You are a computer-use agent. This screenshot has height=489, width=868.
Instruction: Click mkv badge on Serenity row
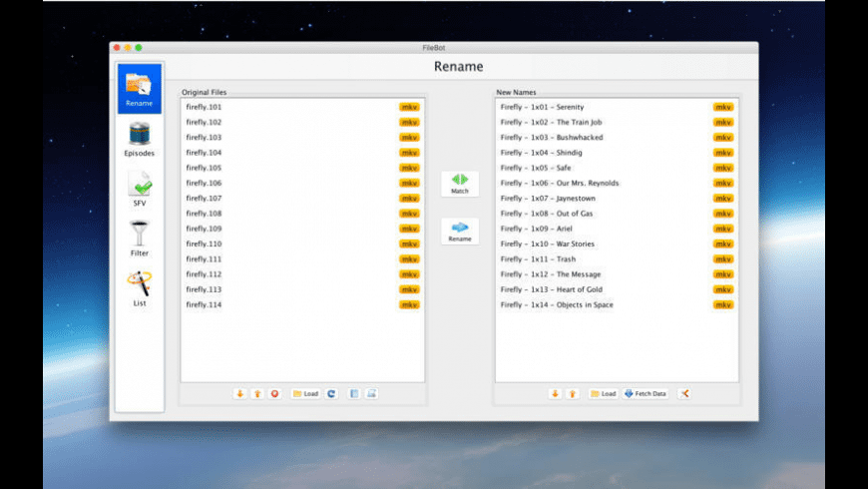tap(723, 107)
